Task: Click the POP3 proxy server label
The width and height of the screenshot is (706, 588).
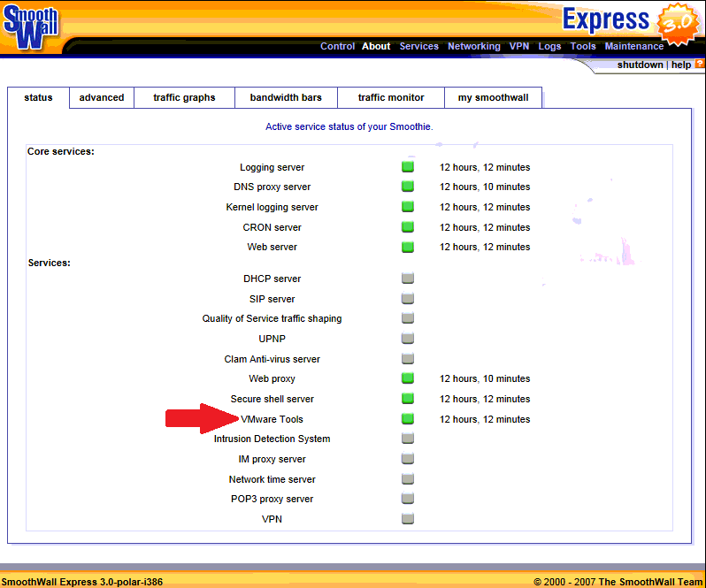Action: tap(272, 499)
